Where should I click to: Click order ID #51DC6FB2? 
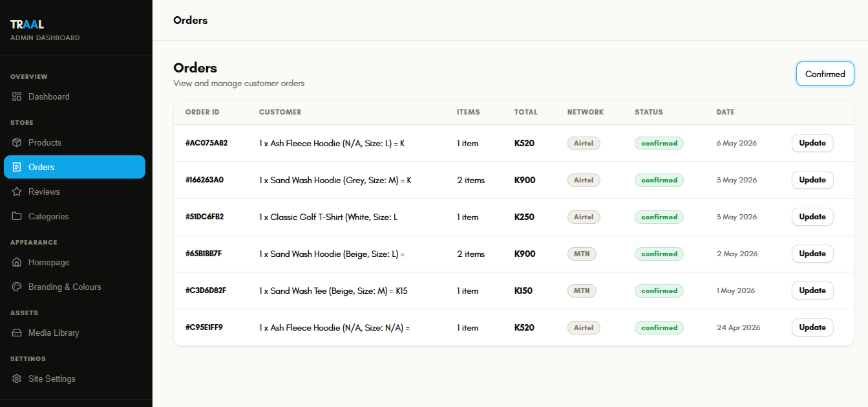pyautogui.click(x=204, y=217)
